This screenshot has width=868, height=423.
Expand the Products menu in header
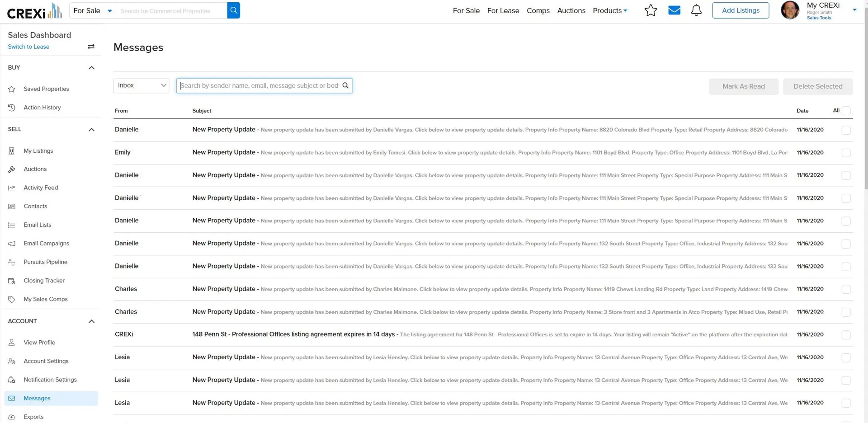[610, 10]
